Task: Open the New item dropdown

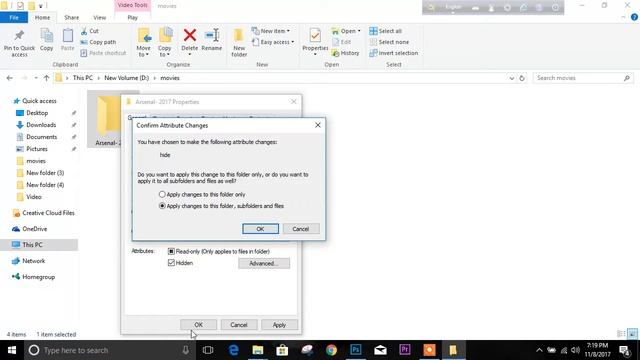Action: 271,31
